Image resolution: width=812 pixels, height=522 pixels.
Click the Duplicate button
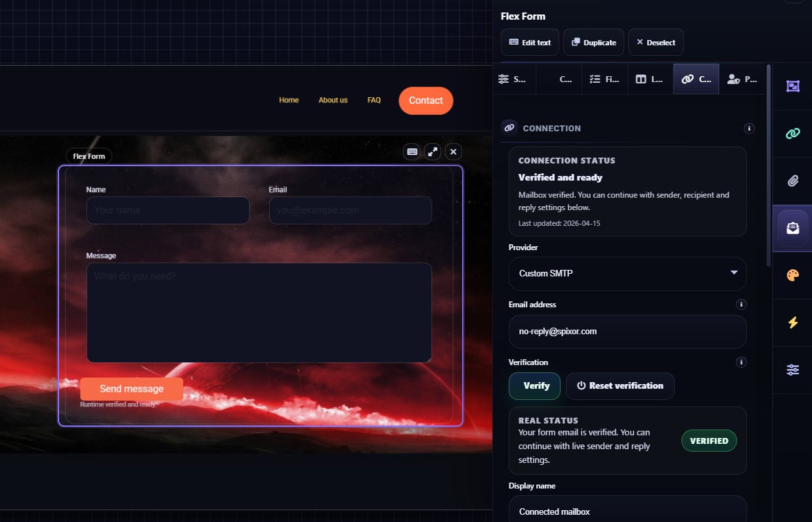593,42
